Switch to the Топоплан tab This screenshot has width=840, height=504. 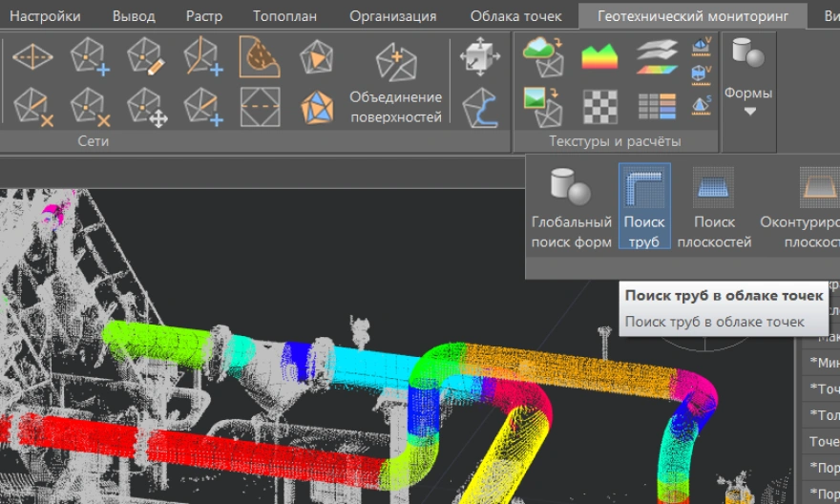(285, 16)
